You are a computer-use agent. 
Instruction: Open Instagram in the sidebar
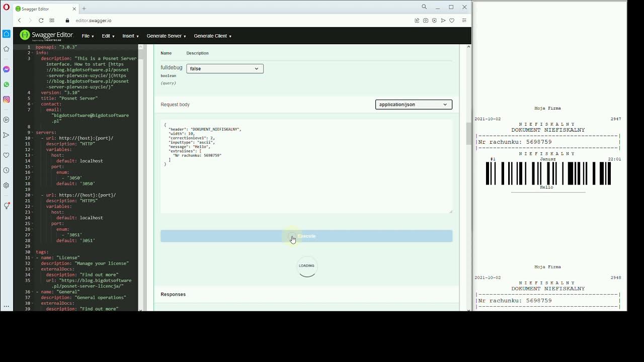click(x=6, y=100)
